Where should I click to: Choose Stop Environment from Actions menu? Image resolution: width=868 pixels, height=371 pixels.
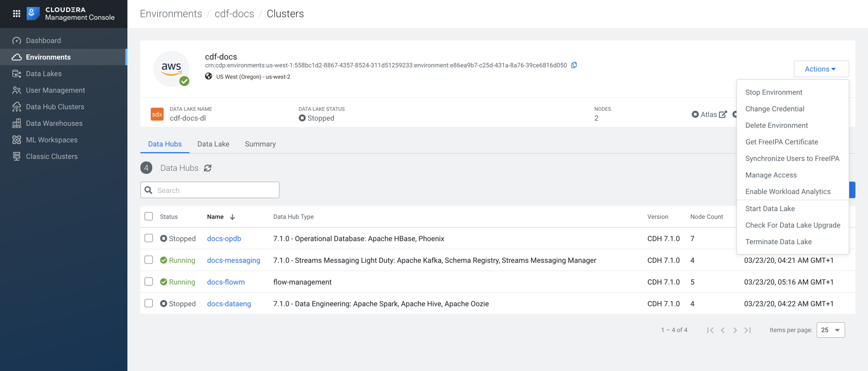(773, 92)
